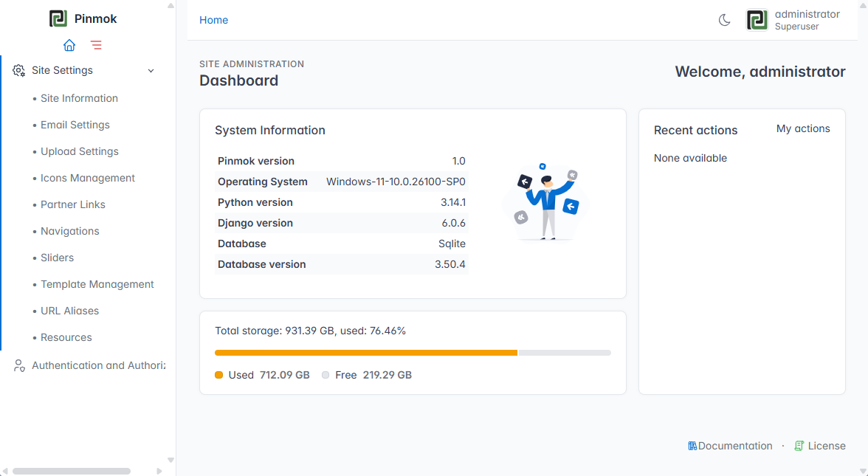Open administrator profile avatar
The width and height of the screenshot is (868, 476).
[757, 20]
